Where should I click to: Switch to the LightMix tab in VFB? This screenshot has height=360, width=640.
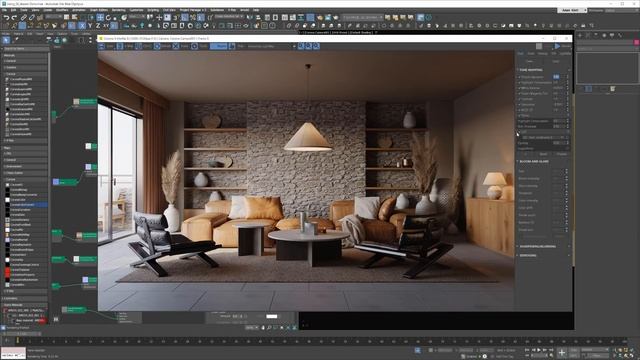tap(565, 53)
